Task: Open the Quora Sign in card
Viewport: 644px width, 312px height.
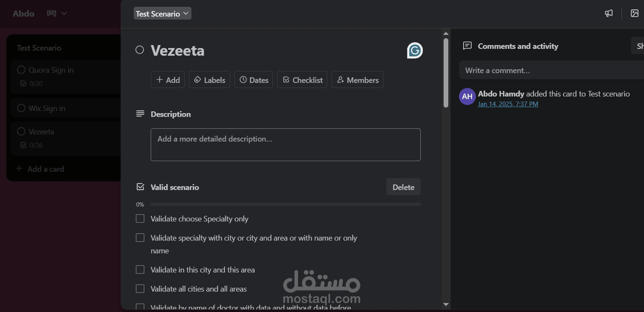Action: [66, 77]
